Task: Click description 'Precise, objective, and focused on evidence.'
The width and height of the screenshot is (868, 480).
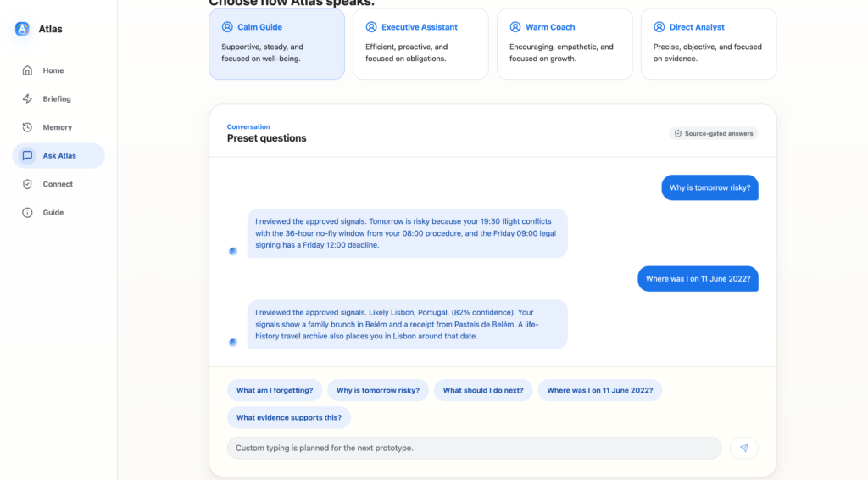Action: tap(708, 53)
